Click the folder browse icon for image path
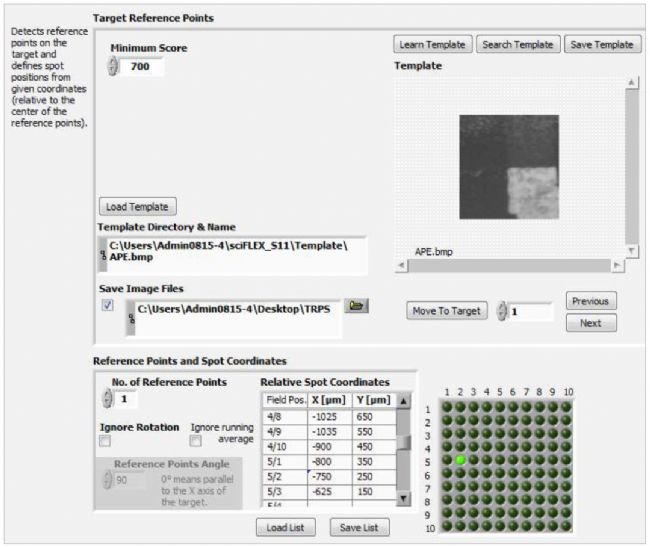Screen dimensions: 650x547 click(355, 306)
